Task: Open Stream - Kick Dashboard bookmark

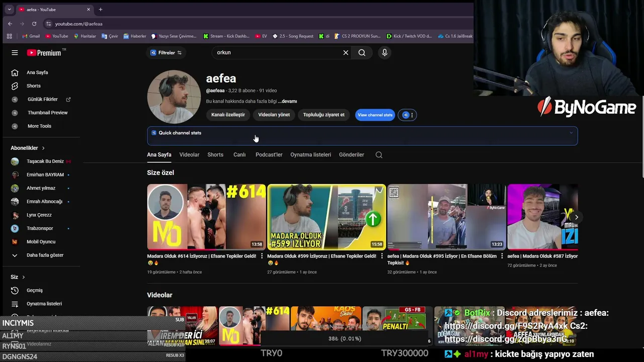Action: point(226,36)
